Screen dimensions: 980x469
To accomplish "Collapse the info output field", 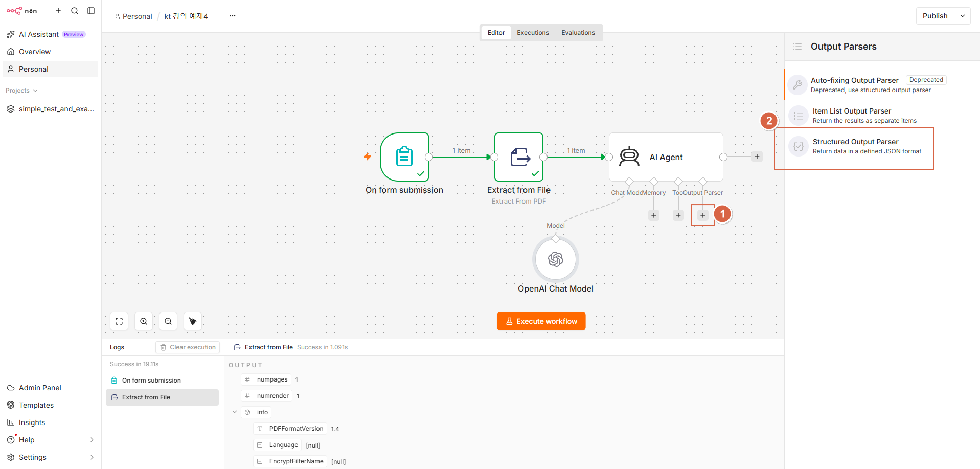I will point(235,412).
